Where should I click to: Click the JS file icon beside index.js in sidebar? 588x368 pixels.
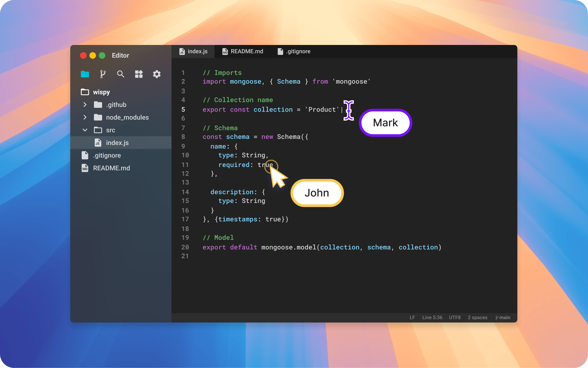[x=98, y=143]
